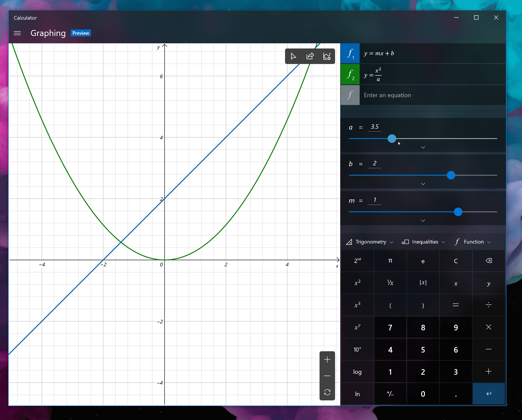The width and height of the screenshot is (522, 420).
Task: Click the reset/refresh graph view icon
Action: pos(327,392)
